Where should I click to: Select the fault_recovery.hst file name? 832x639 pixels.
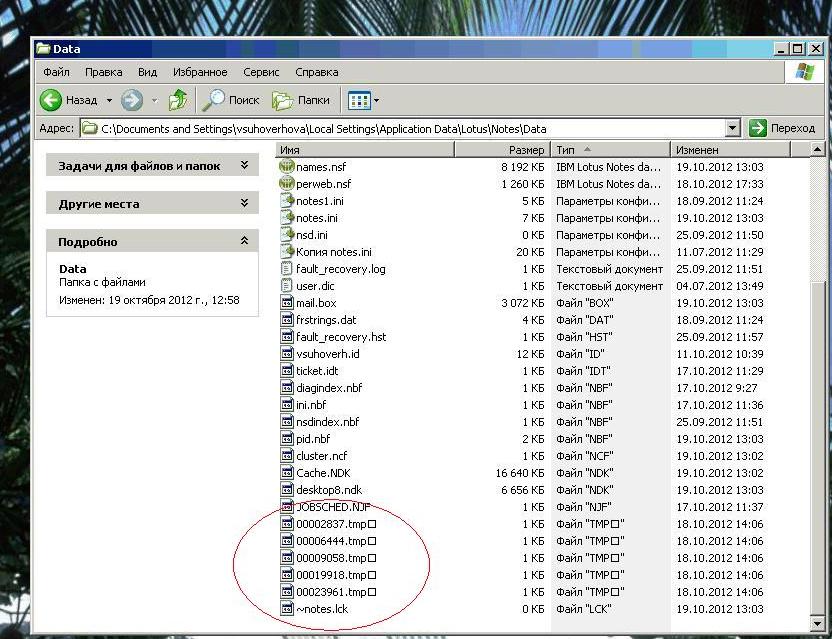(x=341, y=337)
